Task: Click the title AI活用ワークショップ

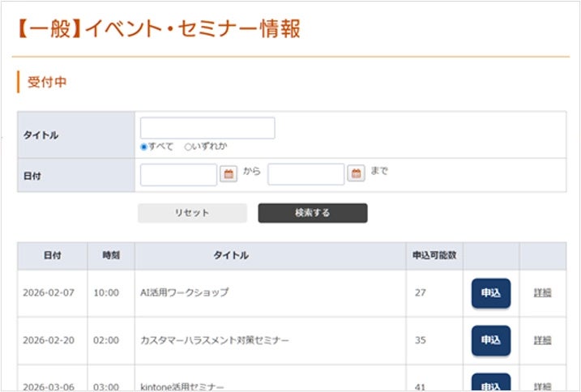Action: [x=184, y=292]
